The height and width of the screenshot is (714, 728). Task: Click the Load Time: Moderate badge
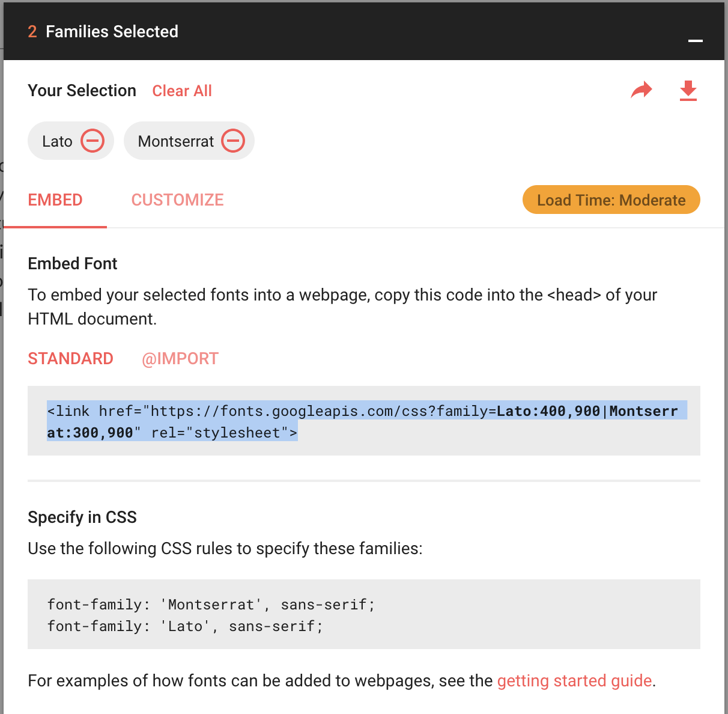(611, 200)
